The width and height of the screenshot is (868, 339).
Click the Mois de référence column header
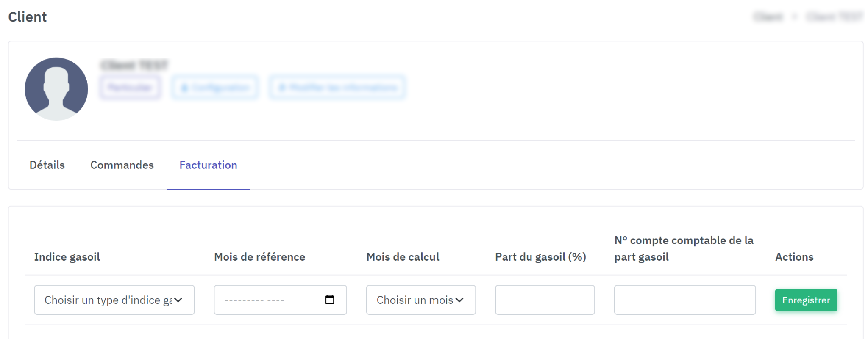[259, 257]
